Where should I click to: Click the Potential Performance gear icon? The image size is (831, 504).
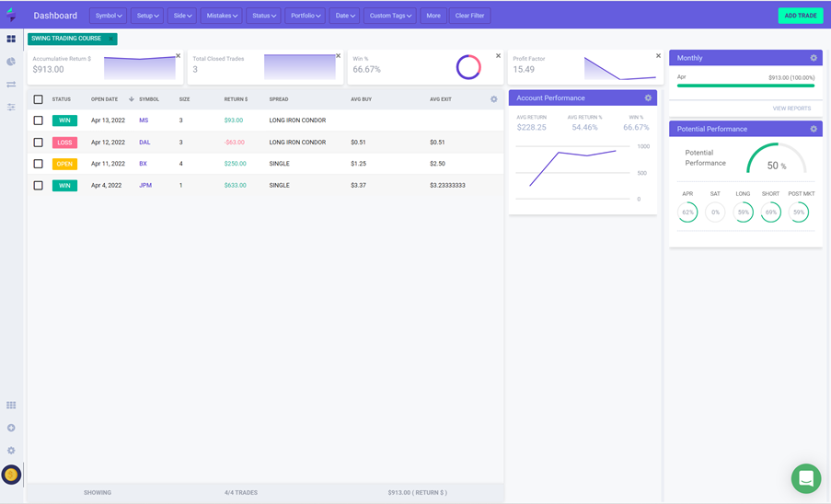pyautogui.click(x=814, y=129)
